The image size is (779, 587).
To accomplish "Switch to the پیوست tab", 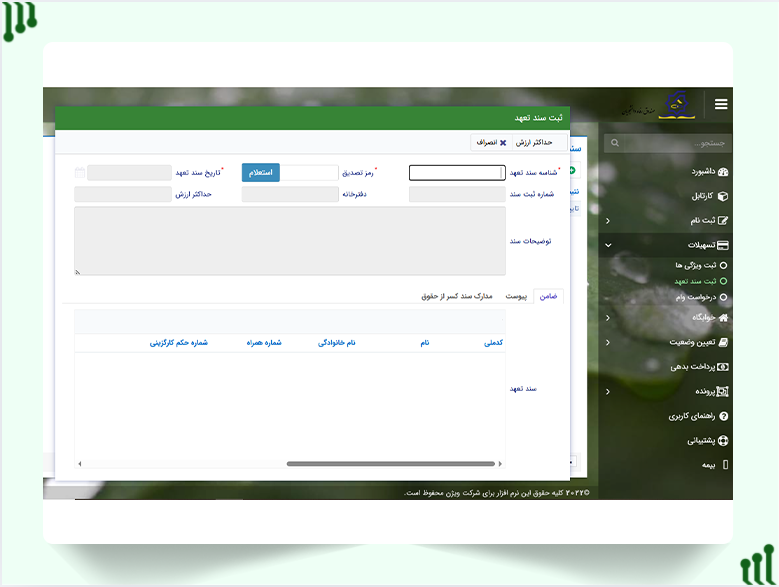I will [x=516, y=296].
